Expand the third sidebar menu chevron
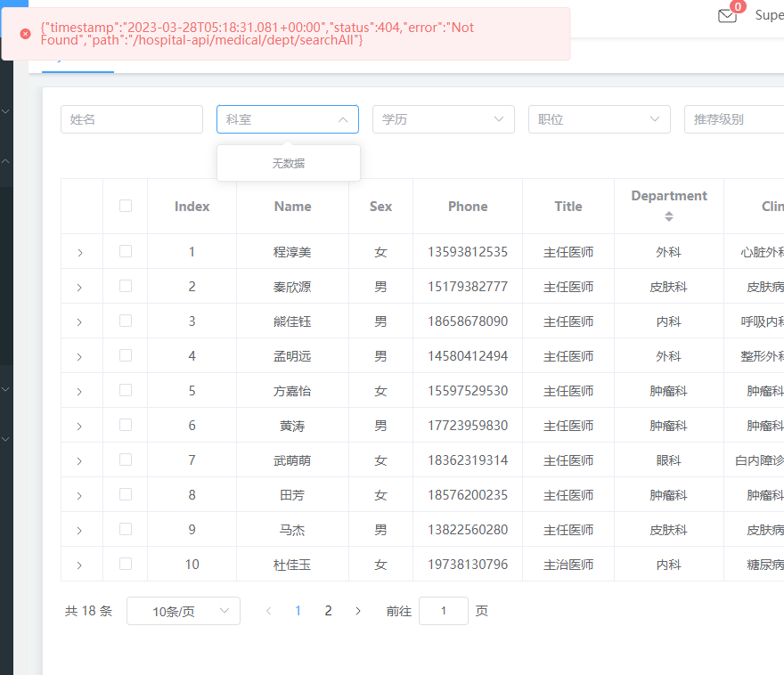 click(5, 388)
